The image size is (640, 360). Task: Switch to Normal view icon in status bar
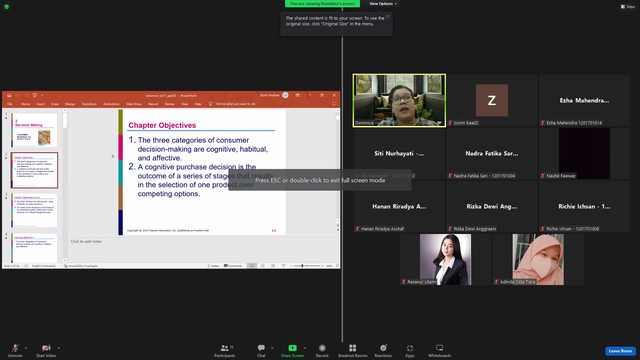coord(252,266)
